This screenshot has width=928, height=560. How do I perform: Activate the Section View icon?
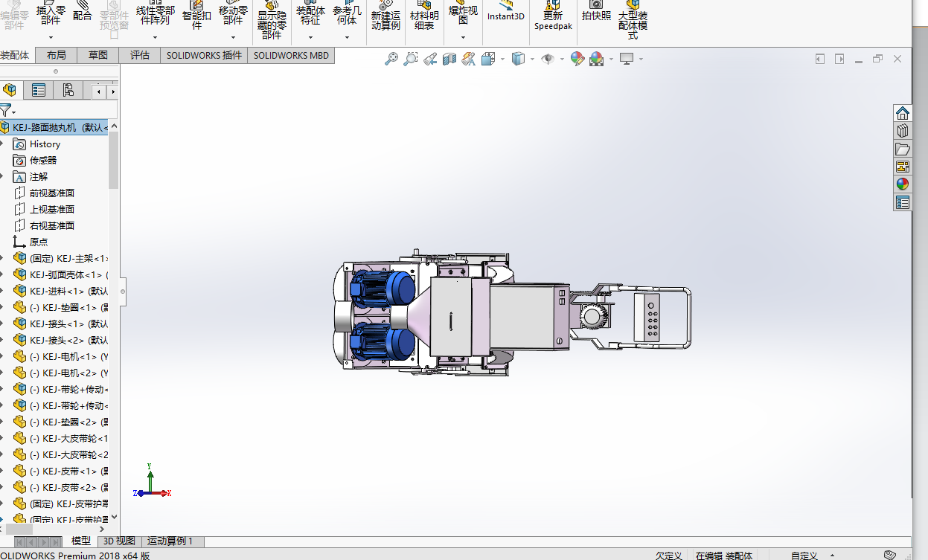[x=449, y=59]
